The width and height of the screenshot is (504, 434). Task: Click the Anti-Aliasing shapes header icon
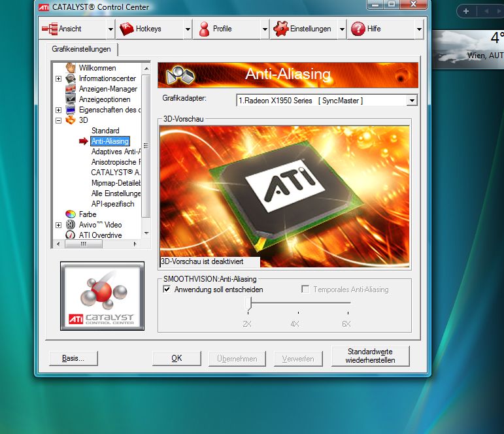180,75
